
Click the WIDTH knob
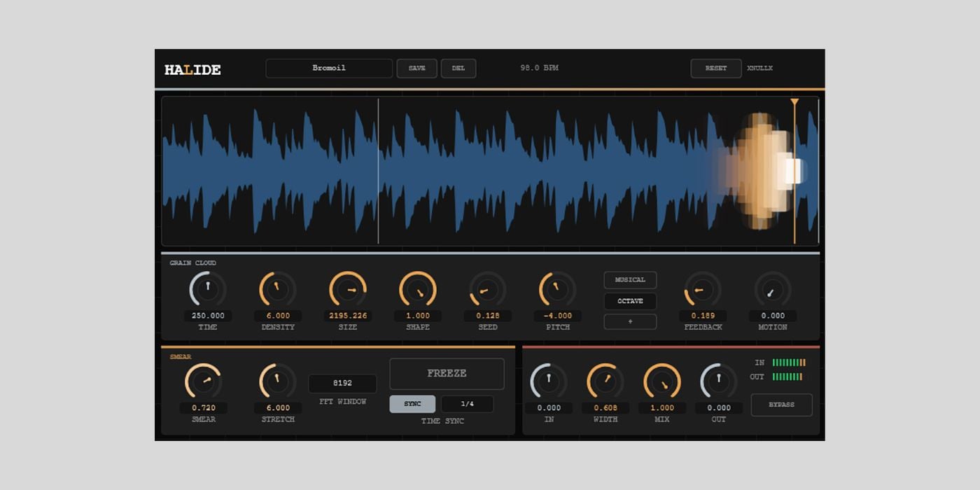[x=605, y=381]
